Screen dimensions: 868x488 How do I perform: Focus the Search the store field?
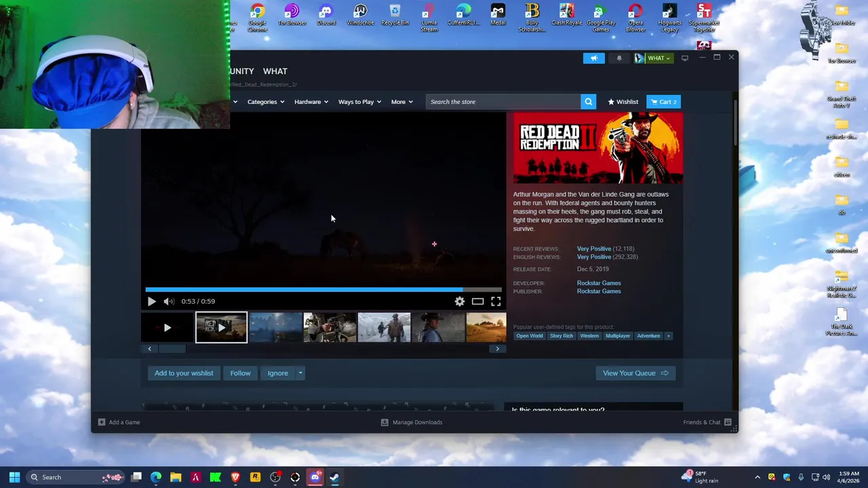(503, 102)
